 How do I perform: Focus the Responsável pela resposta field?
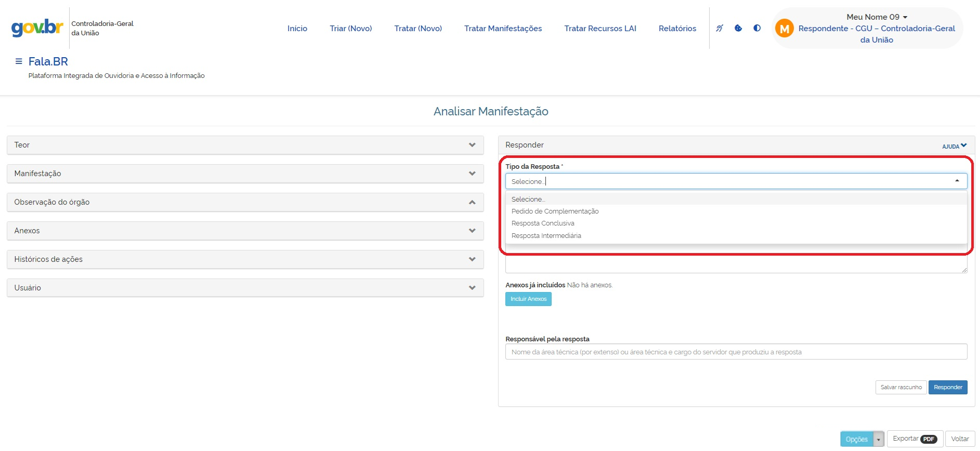736,352
